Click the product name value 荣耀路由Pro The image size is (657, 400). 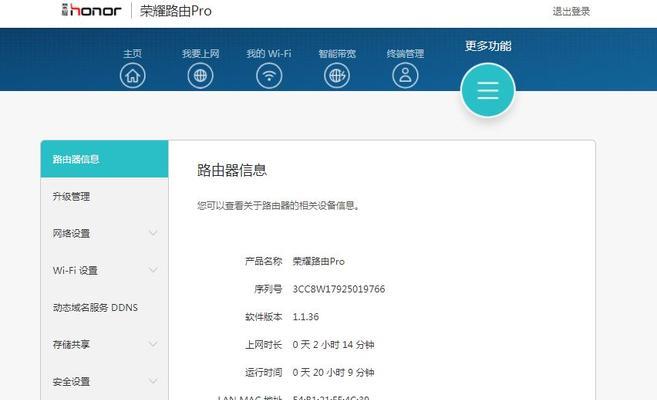point(318,261)
